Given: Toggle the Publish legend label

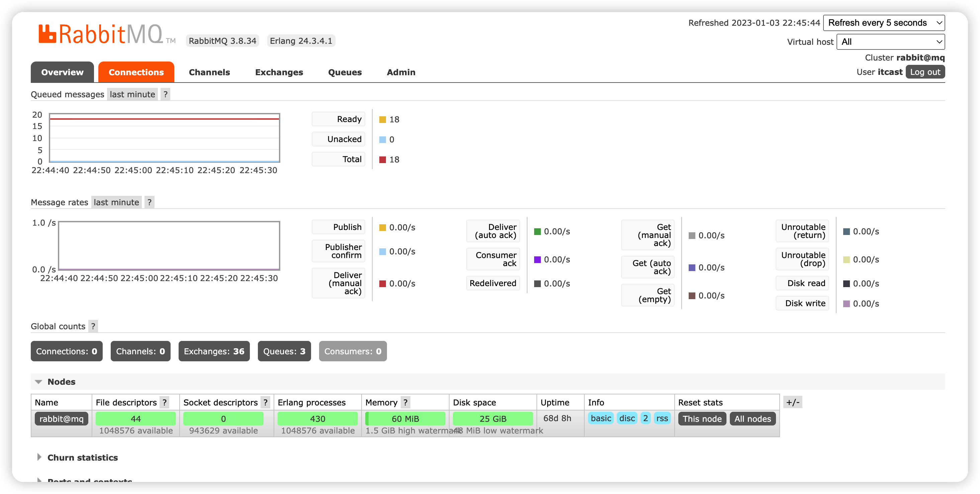Looking at the screenshot, I should pyautogui.click(x=338, y=227).
